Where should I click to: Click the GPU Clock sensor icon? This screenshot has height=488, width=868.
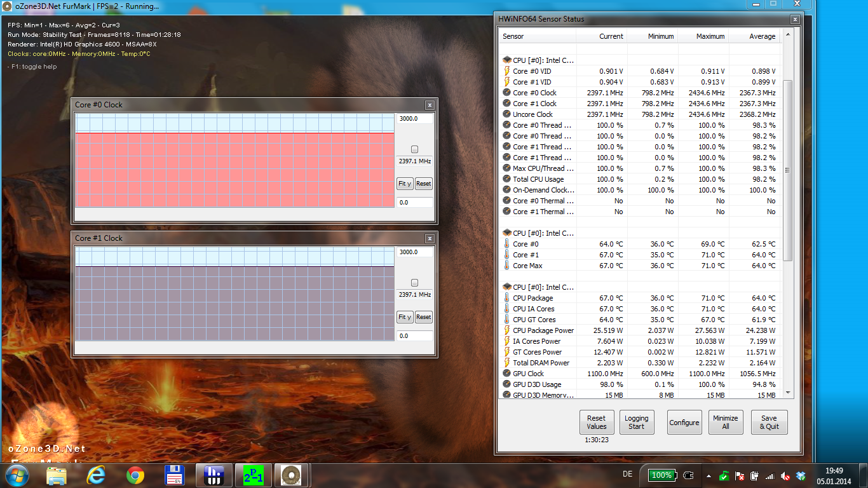pos(506,374)
